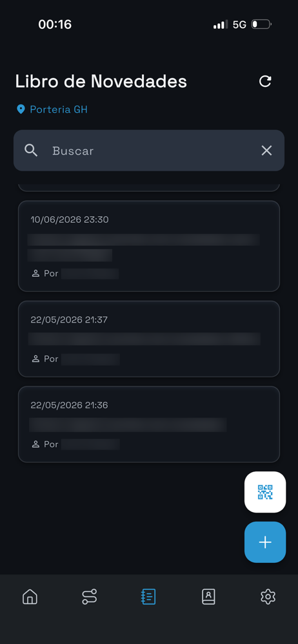
Task: Open the 22/05/2026 21:36 entry card
Action: point(149,424)
